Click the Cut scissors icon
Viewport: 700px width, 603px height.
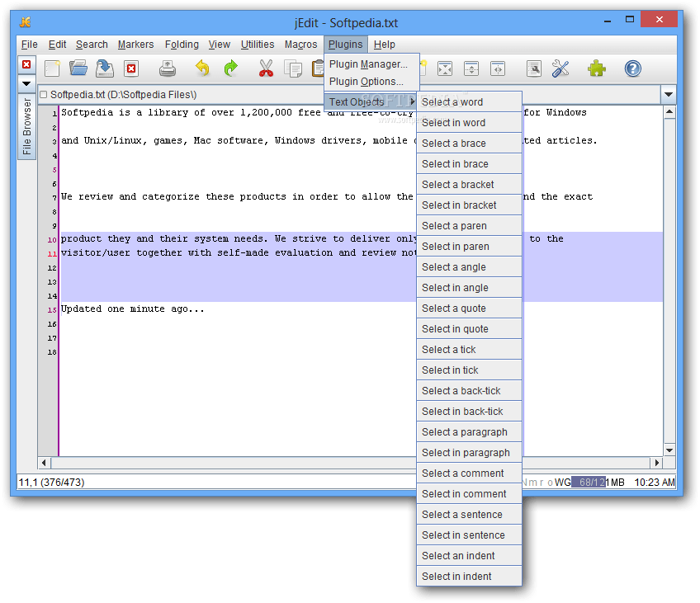pos(266,68)
